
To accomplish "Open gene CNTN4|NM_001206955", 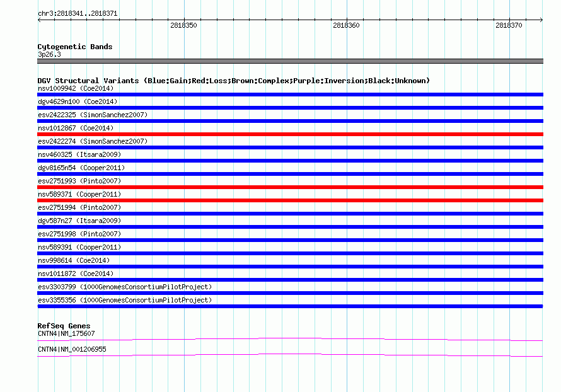I will click(x=72, y=349).
